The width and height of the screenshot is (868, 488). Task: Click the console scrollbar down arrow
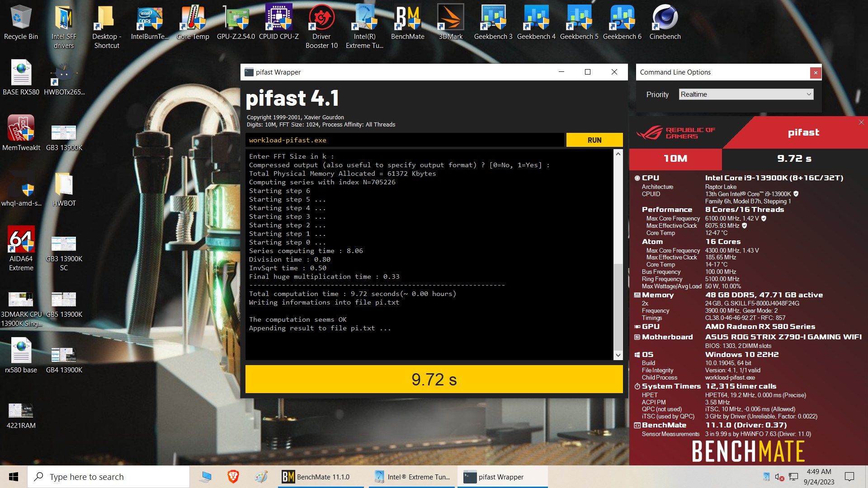(618, 355)
